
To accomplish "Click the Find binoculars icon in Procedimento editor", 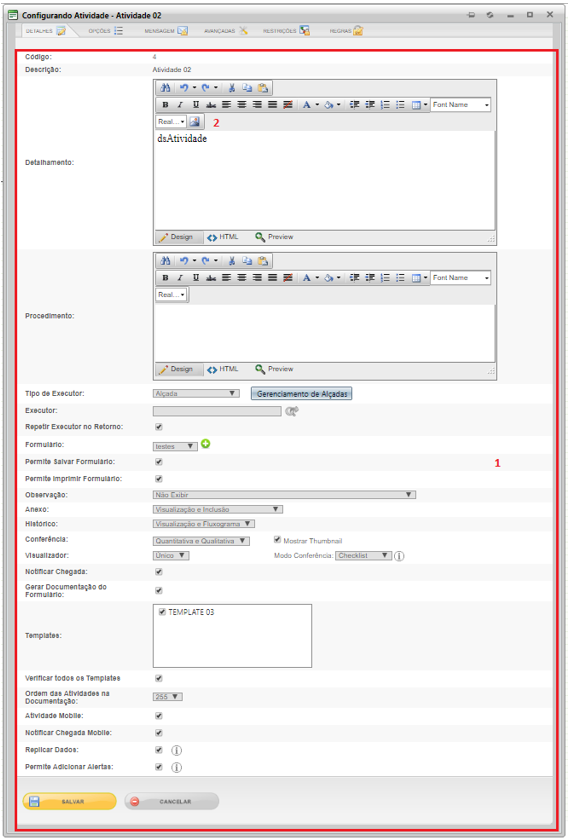I will 165,261.
